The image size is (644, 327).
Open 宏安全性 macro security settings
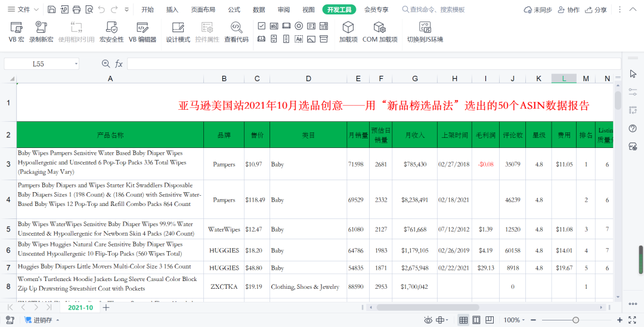[112, 31]
